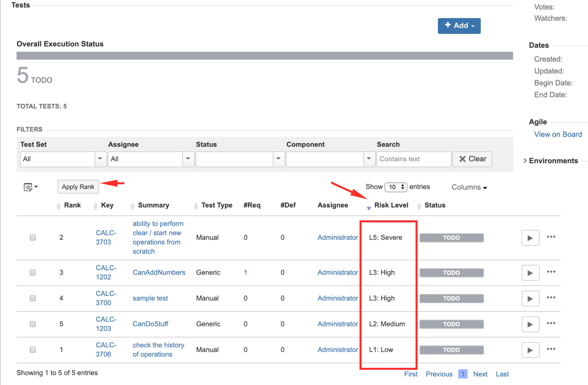Open check the history of operations link

(x=158, y=350)
